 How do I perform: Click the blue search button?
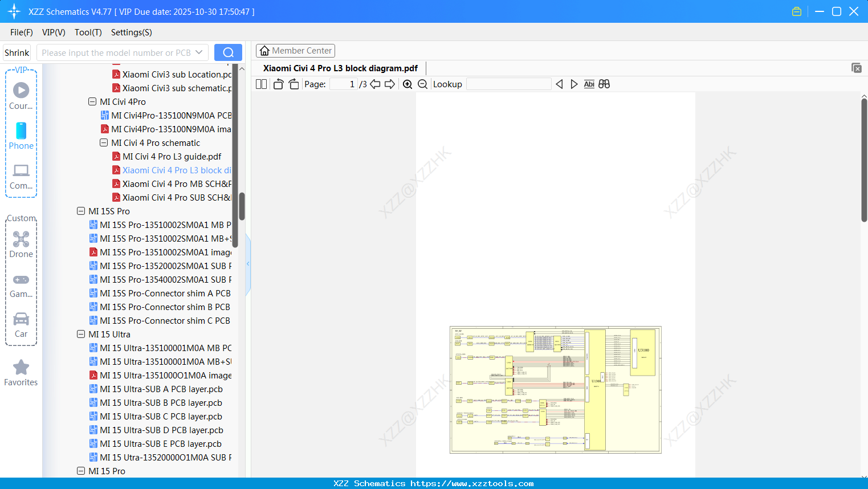228,52
